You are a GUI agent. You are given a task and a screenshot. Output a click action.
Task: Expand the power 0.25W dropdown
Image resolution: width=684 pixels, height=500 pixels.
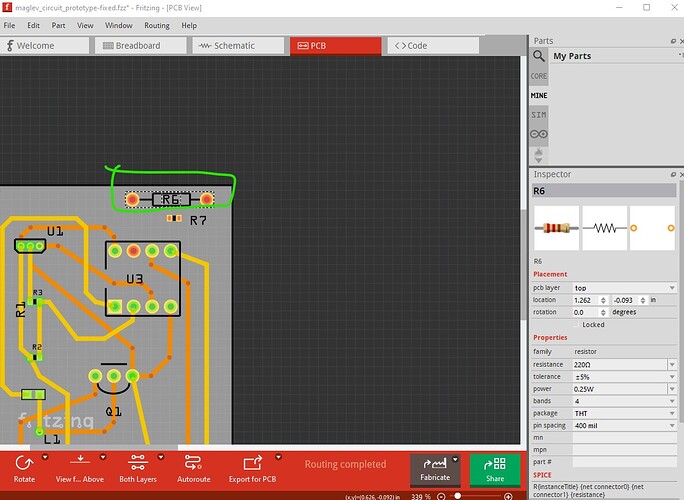672,389
